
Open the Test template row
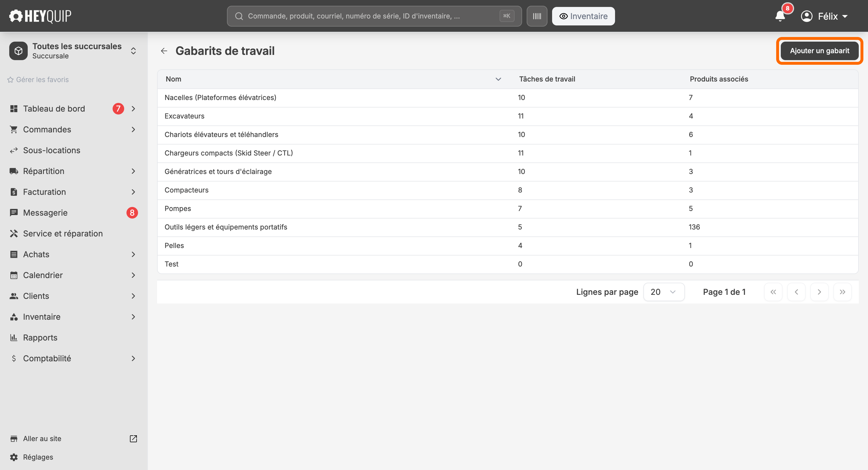coord(508,264)
